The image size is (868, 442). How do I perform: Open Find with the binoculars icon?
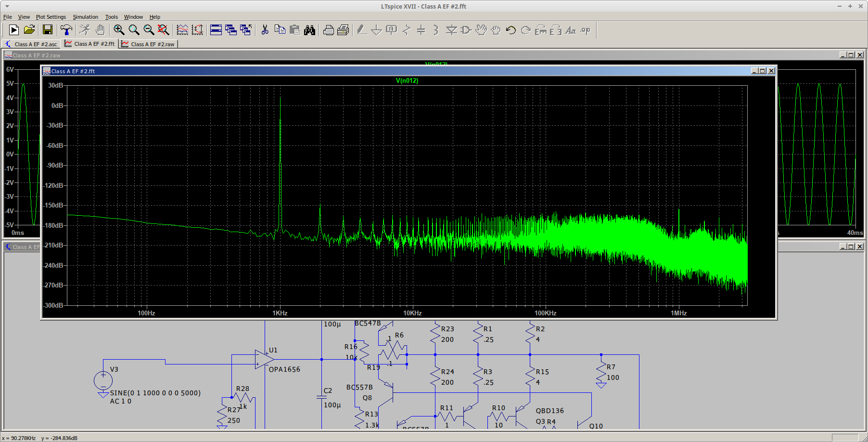pos(310,30)
